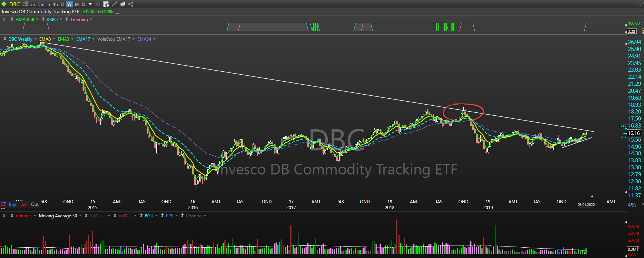The height and width of the screenshot is (258, 644).
Task: Switch to the 5m timeframe
Action: 41,4
